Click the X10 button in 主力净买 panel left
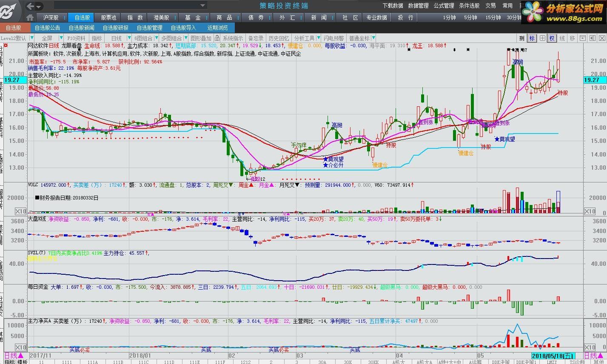Viewport: 607px width, 364px height. pos(20,347)
